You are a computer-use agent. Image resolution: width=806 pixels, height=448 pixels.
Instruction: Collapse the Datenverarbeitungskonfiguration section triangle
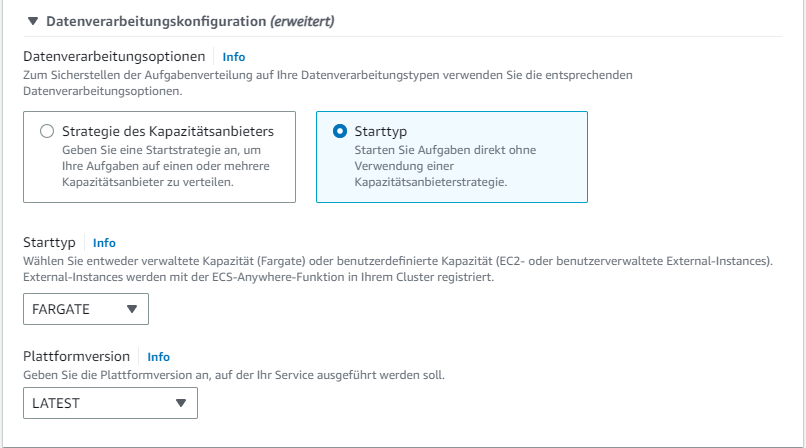33,21
